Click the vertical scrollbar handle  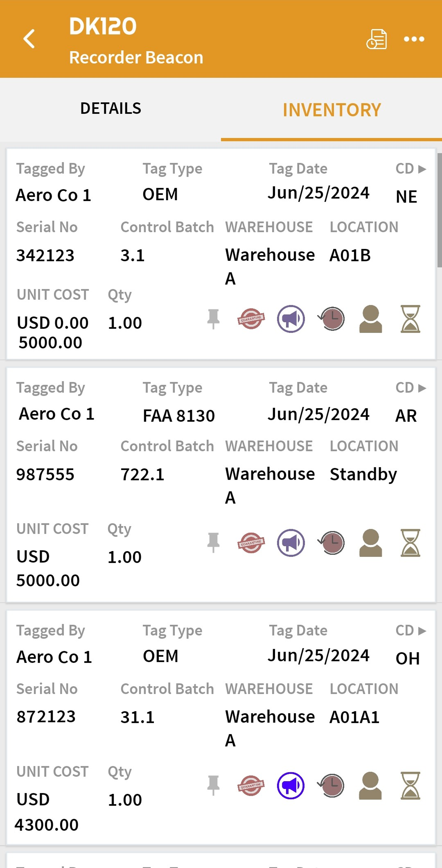(x=439, y=210)
